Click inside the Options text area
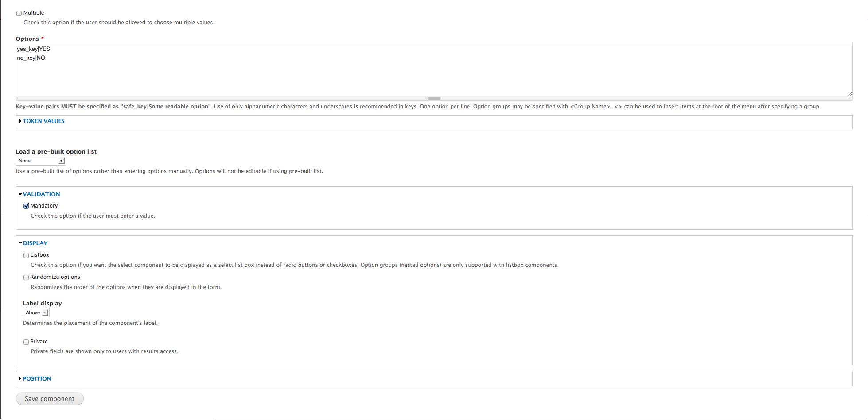The width and height of the screenshot is (868, 420). [434, 69]
